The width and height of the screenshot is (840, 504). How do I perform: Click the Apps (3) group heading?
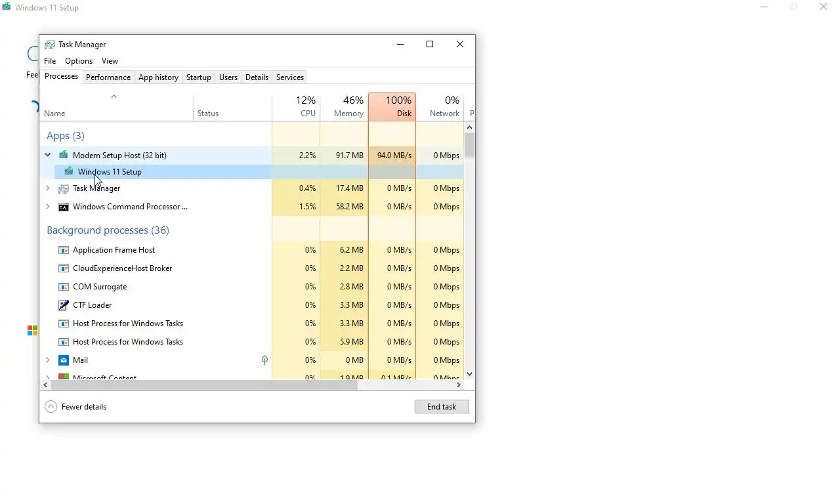pos(66,136)
